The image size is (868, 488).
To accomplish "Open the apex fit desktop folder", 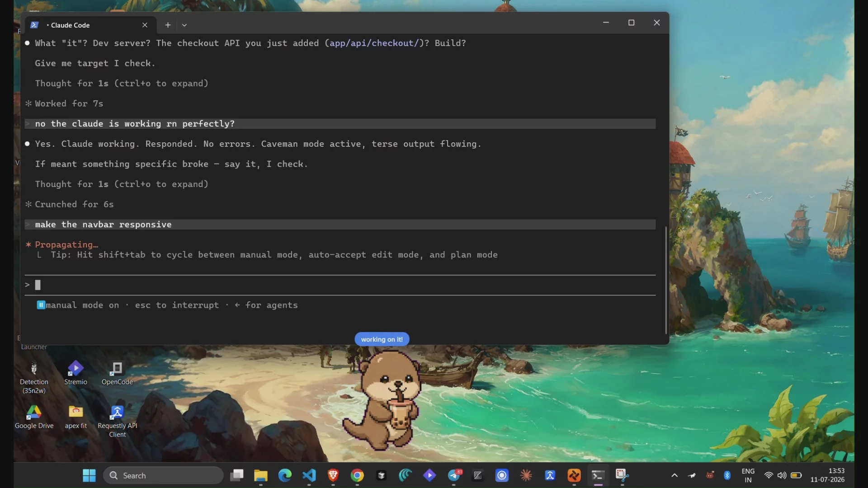I will (75, 417).
